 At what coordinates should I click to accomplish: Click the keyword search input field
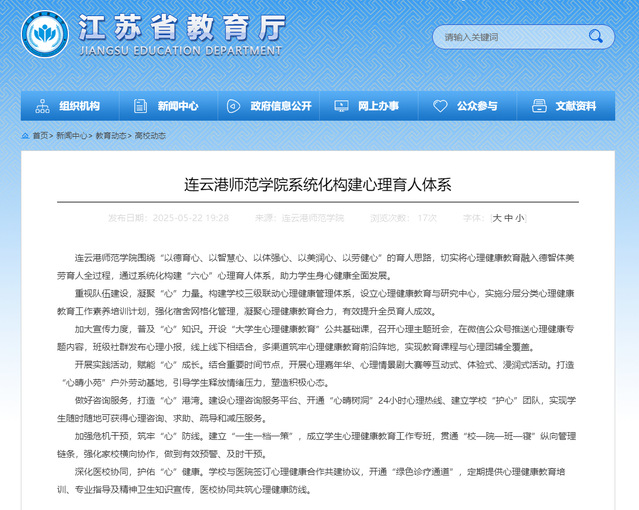(x=510, y=37)
